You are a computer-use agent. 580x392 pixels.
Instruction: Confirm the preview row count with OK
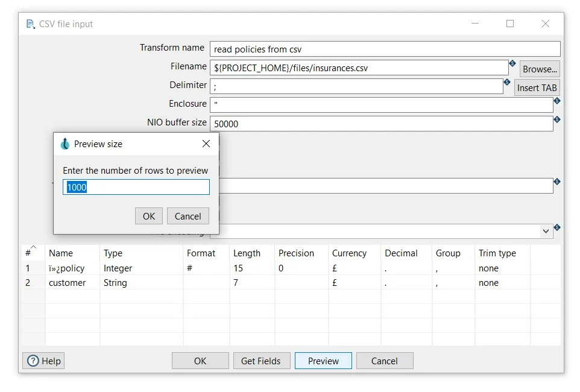(x=148, y=216)
